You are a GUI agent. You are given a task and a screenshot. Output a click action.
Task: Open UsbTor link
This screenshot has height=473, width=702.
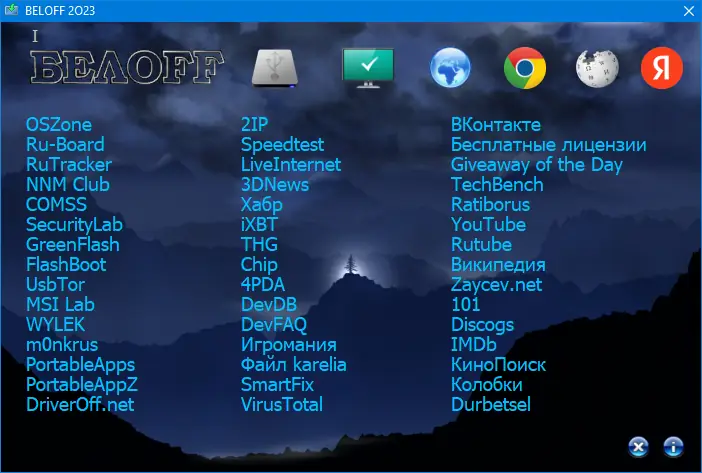(55, 285)
